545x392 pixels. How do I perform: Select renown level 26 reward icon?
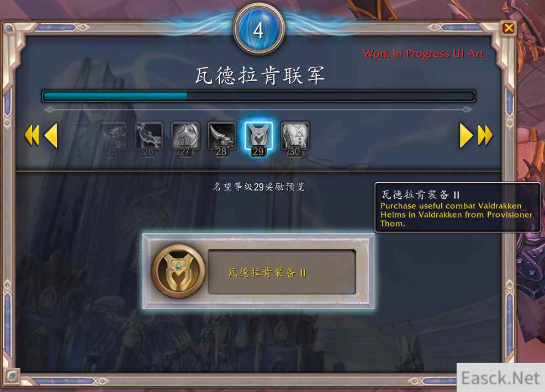coord(149,139)
